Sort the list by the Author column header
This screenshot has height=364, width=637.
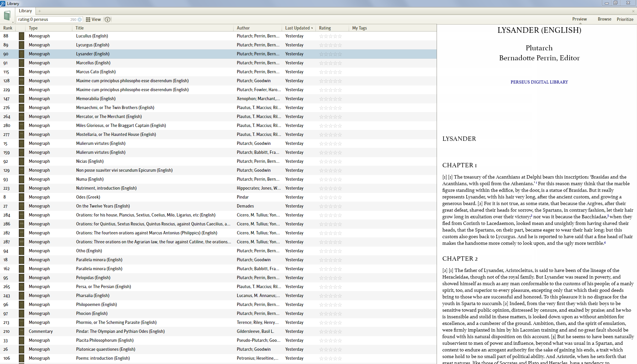tap(243, 28)
